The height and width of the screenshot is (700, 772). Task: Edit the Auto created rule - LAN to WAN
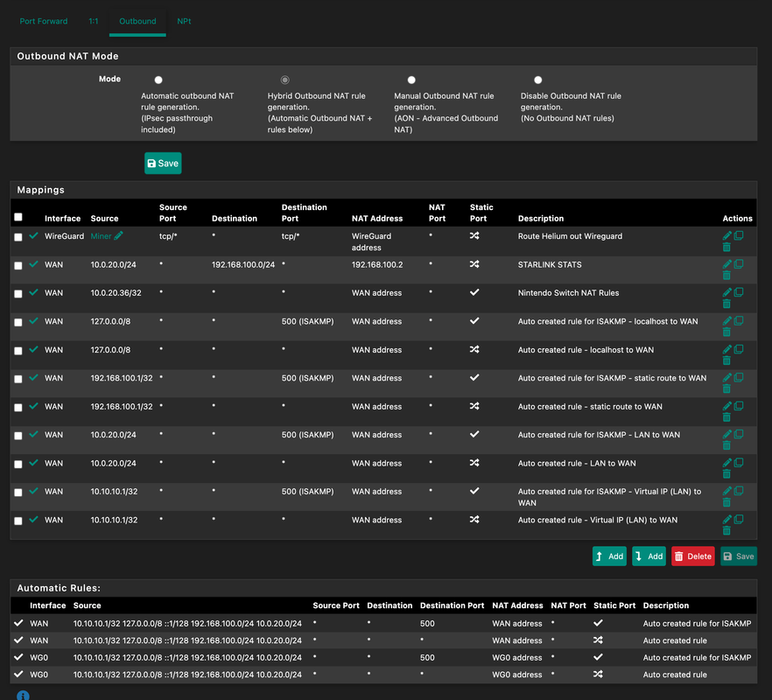(x=726, y=463)
